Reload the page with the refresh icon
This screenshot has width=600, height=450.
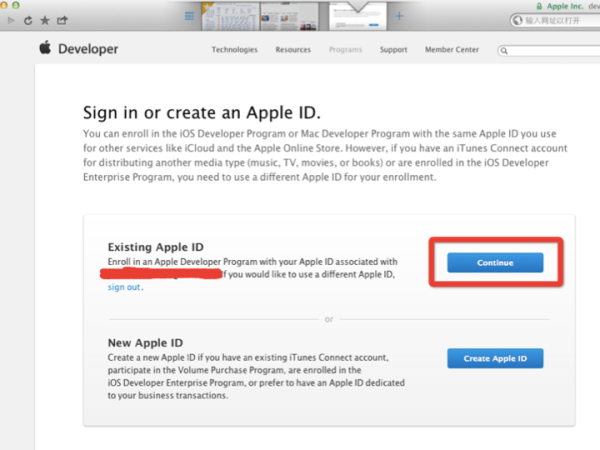(28, 20)
